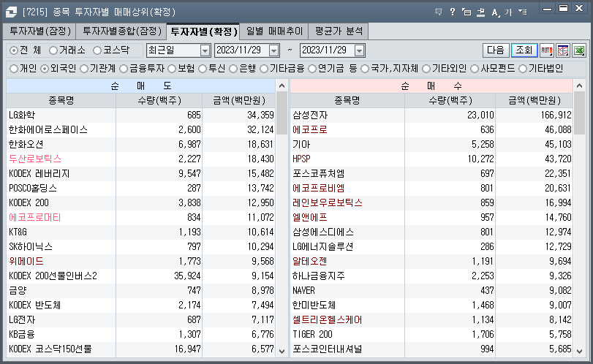This screenshot has height=364, width=593.
Task: Open the start date 2023/11/29 calendar dropdown
Action: (x=274, y=50)
